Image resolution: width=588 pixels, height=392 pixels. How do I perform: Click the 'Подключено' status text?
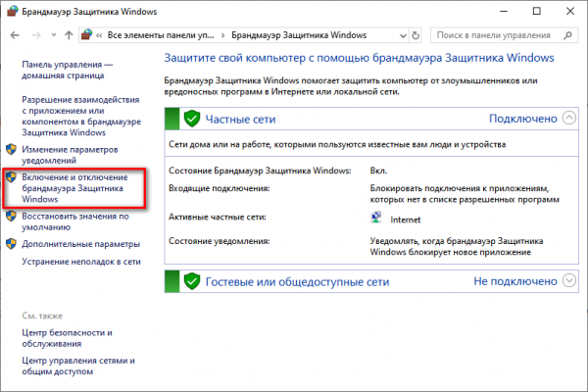[523, 119]
